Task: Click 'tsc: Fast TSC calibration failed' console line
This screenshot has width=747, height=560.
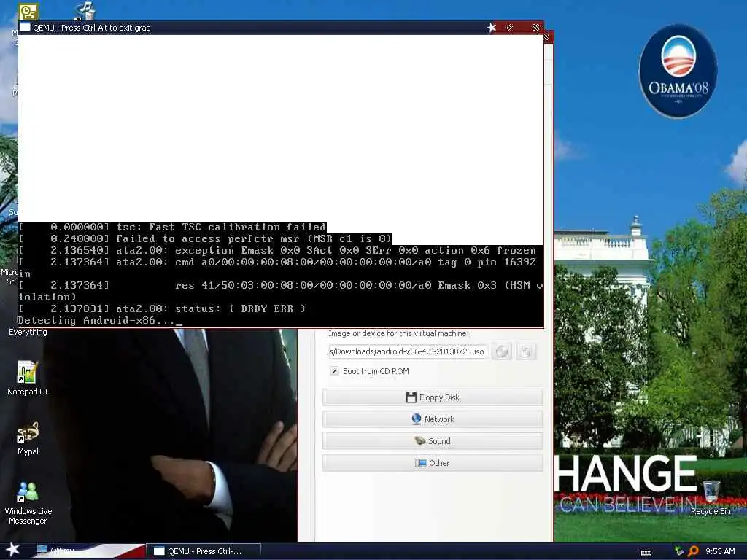Action: pos(221,227)
